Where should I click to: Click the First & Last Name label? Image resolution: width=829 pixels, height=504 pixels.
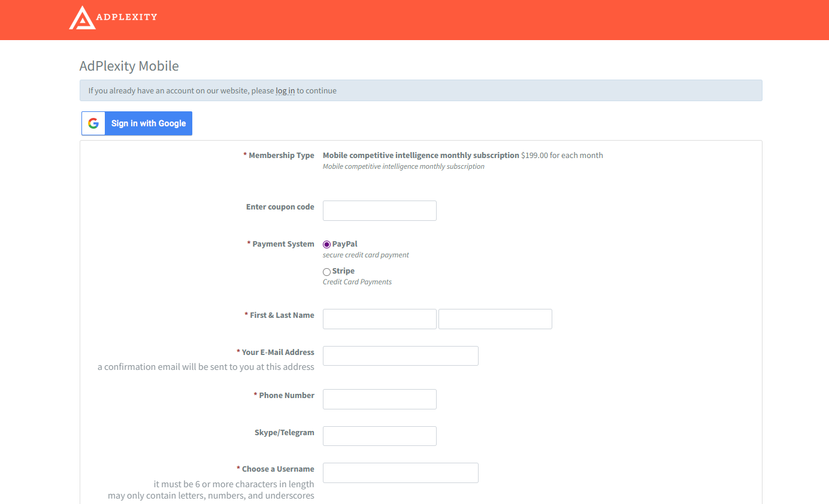point(279,315)
